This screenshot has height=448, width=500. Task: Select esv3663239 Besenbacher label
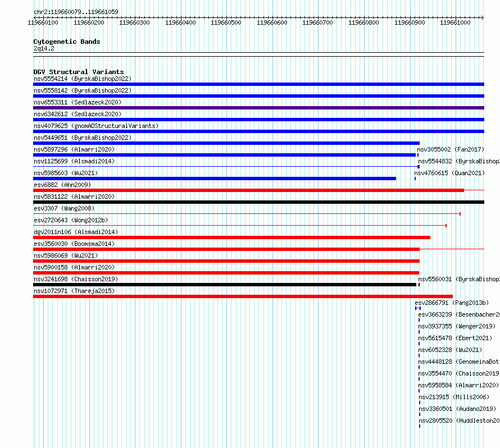[x=459, y=314]
